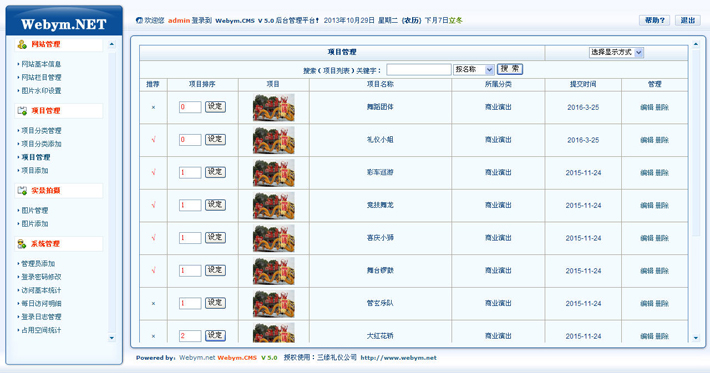Screen dimensions: 710x373
Task: Click Webym.CMS link in footer
Action: pyautogui.click(x=237, y=358)
